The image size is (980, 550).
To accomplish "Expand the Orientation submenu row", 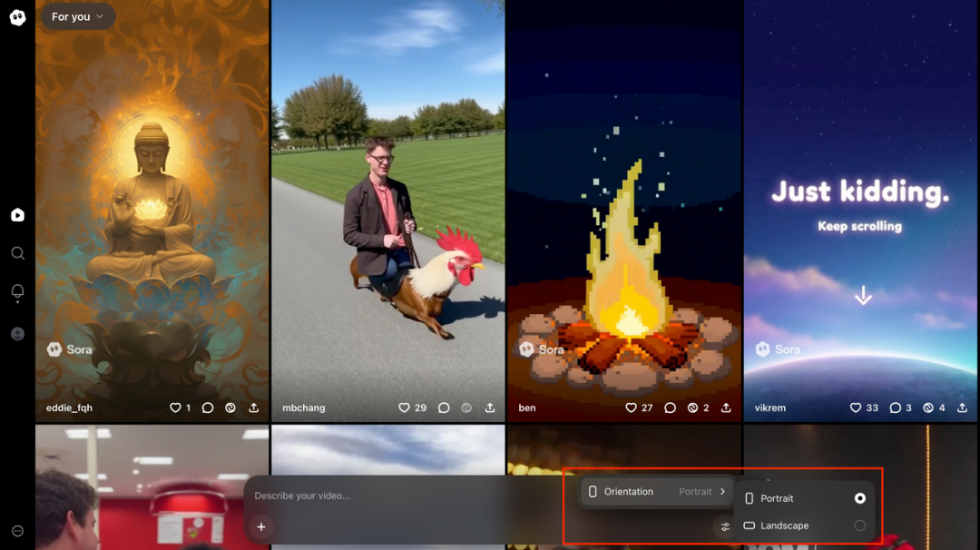I will pos(656,492).
